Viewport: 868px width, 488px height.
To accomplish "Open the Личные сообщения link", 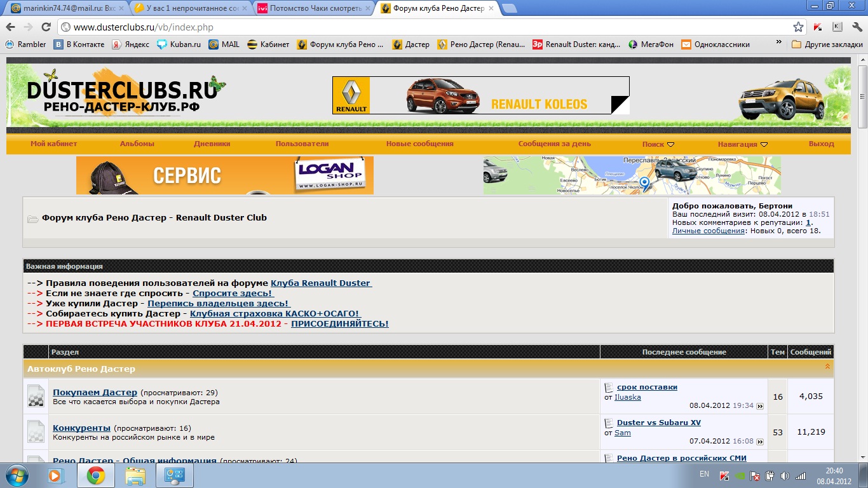I will [709, 231].
